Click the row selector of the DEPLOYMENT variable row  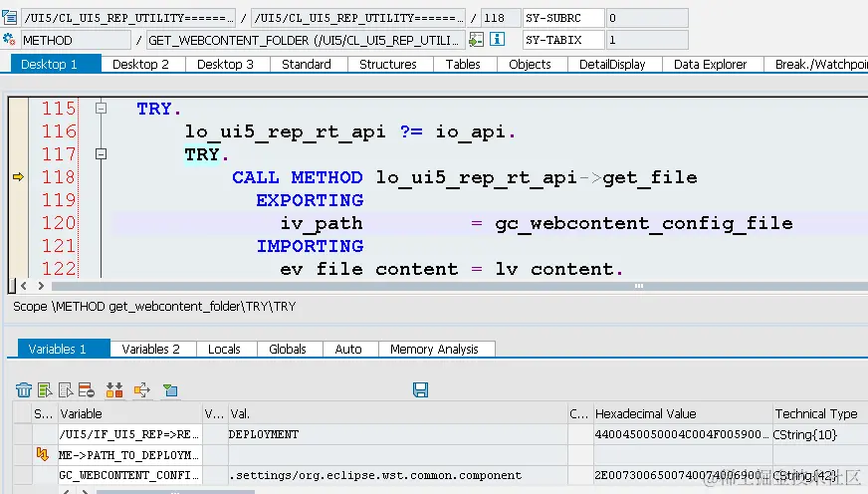[x=22, y=434]
